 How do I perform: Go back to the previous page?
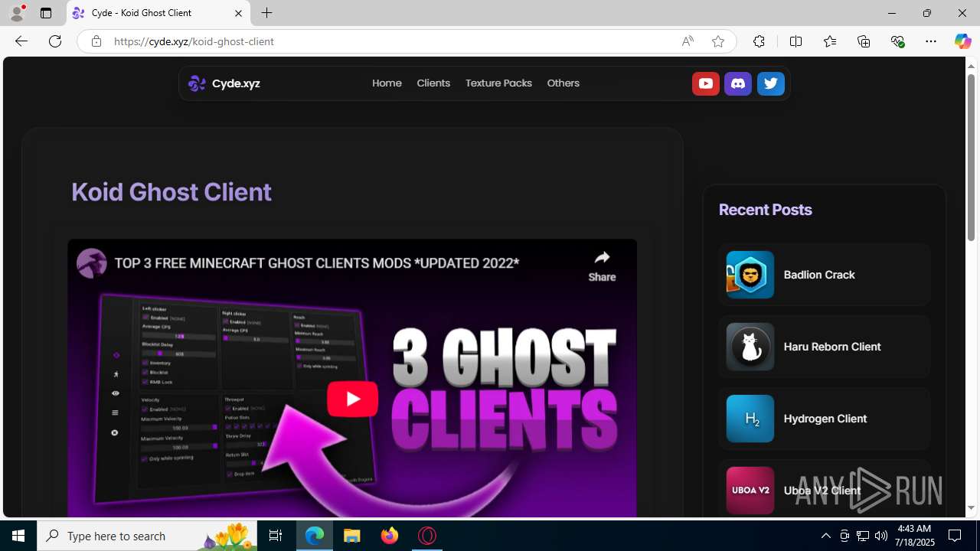pos(21,41)
